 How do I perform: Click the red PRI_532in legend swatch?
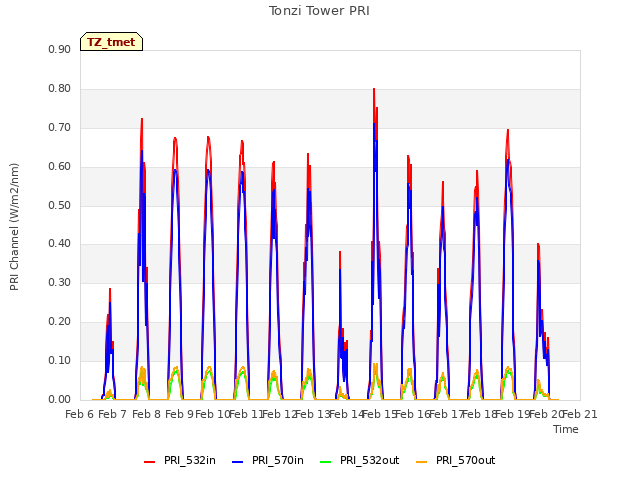tap(150, 461)
